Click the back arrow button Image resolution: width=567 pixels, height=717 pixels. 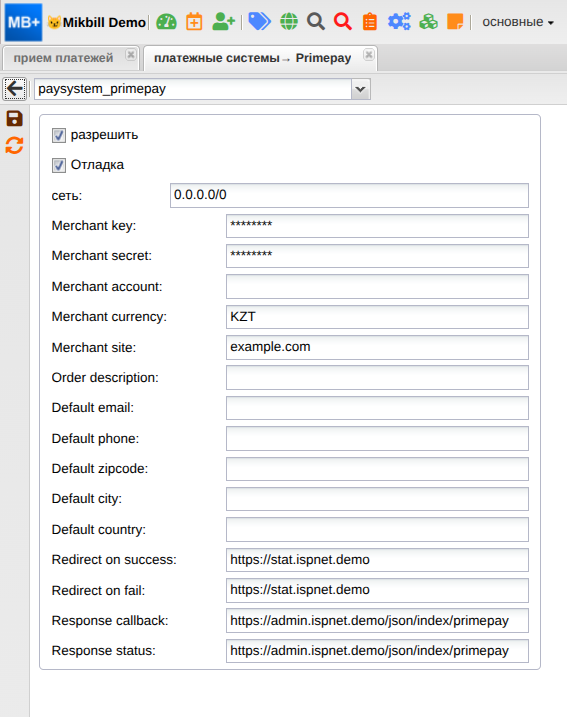click(x=15, y=89)
